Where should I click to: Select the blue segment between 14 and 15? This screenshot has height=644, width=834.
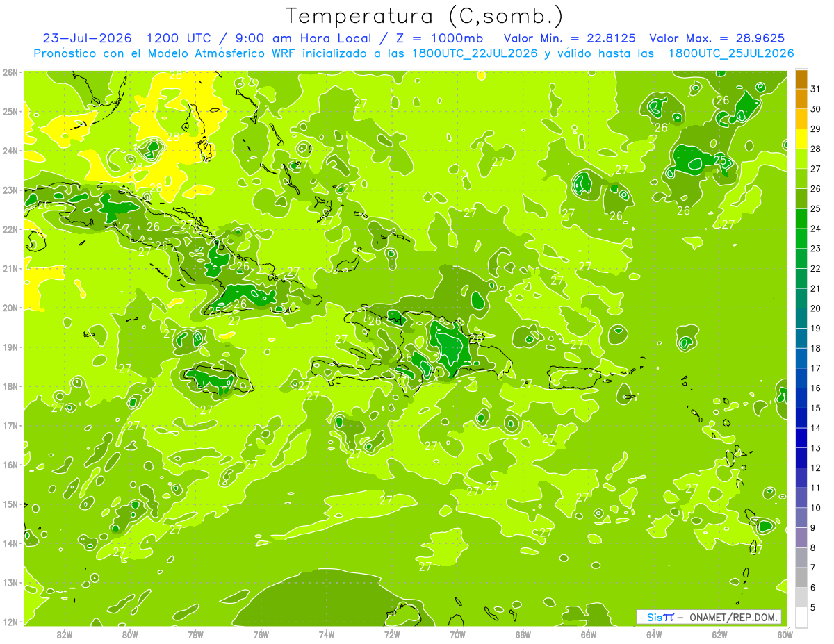[801, 418]
